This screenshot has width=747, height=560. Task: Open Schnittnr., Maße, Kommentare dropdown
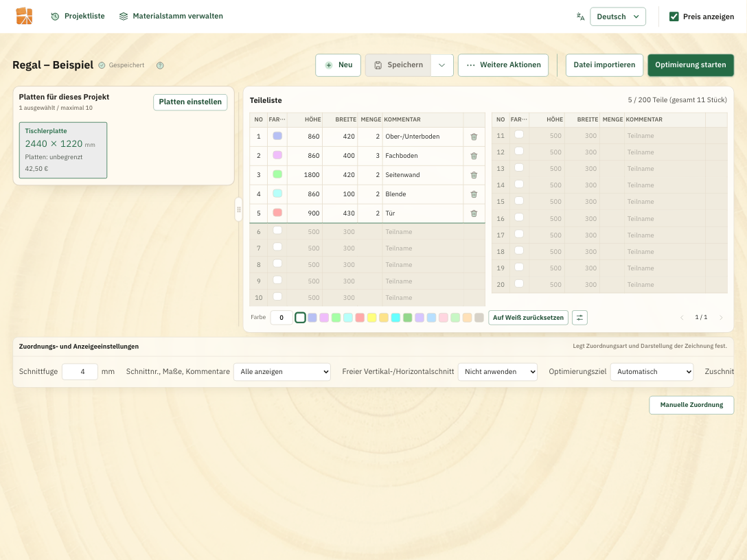click(x=282, y=372)
